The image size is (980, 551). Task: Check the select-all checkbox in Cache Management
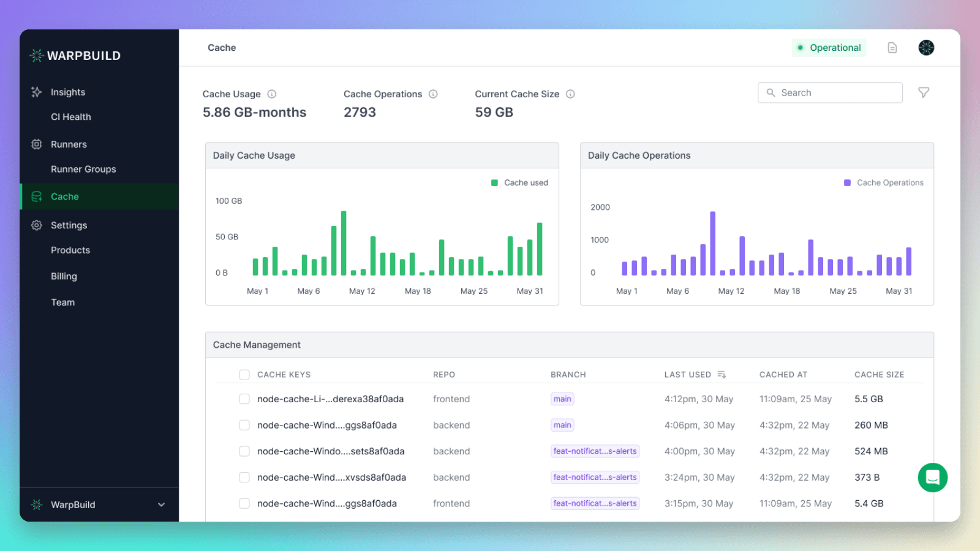[x=244, y=374]
